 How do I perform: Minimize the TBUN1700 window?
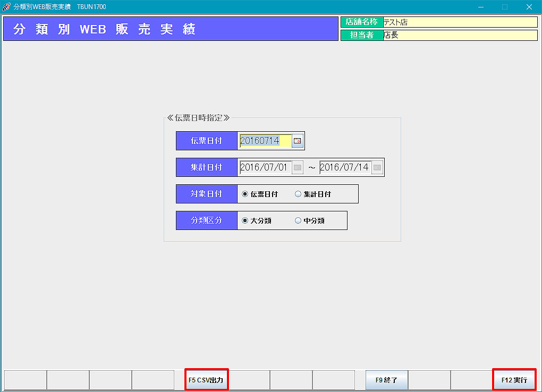click(x=481, y=7)
